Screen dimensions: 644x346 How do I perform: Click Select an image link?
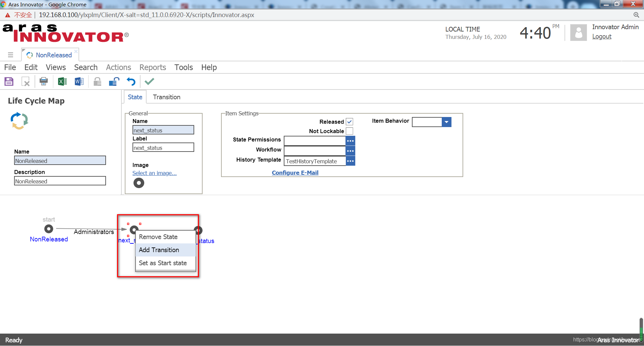pos(154,173)
